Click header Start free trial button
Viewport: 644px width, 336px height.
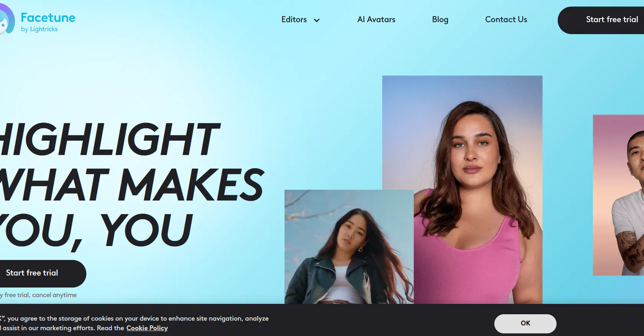pyautogui.click(x=601, y=20)
